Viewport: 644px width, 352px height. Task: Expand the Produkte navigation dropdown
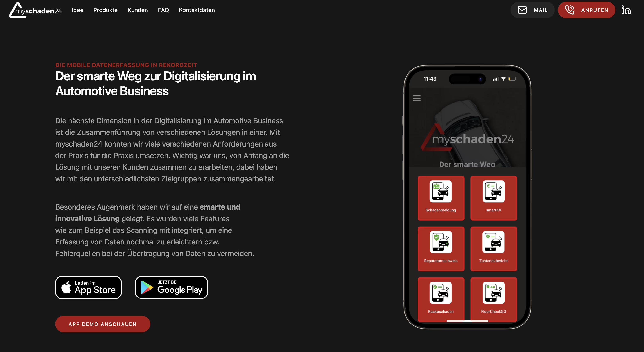(x=105, y=10)
